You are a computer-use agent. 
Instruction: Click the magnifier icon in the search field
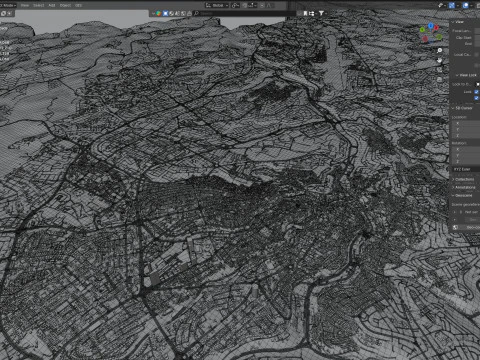[x=197, y=13]
